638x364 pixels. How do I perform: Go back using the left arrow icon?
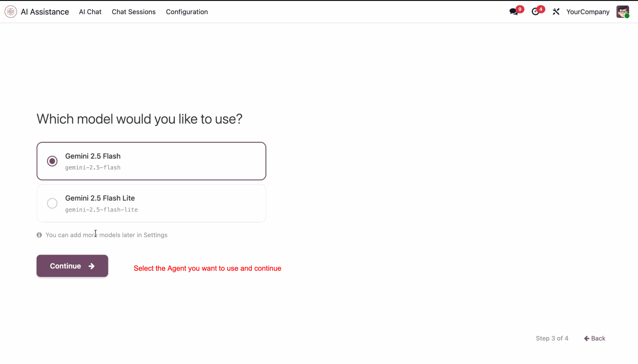(x=587, y=338)
